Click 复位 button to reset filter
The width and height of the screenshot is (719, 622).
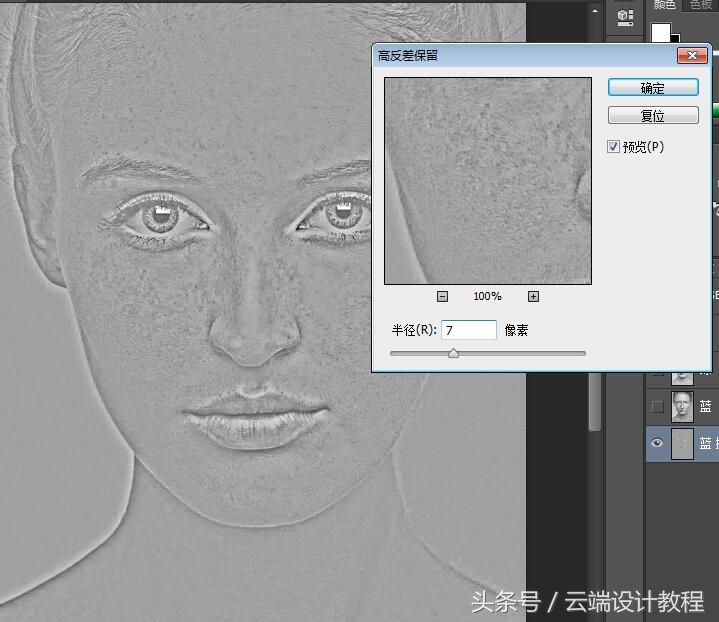tap(653, 115)
